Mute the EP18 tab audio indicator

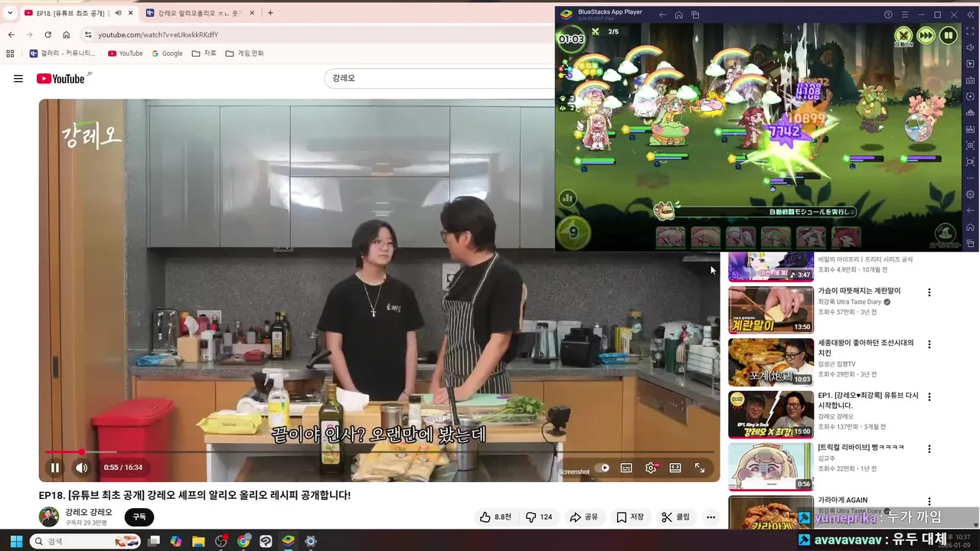tap(118, 13)
